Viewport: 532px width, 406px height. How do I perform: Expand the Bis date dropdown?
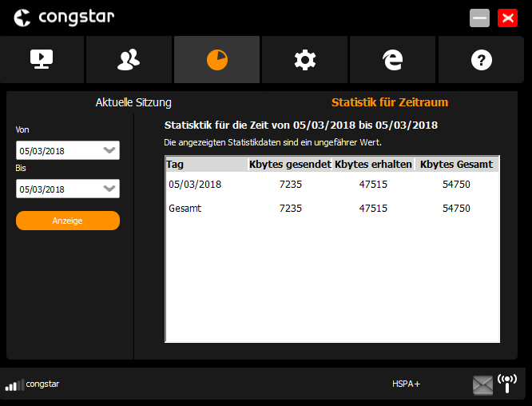click(x=109, y=189)
